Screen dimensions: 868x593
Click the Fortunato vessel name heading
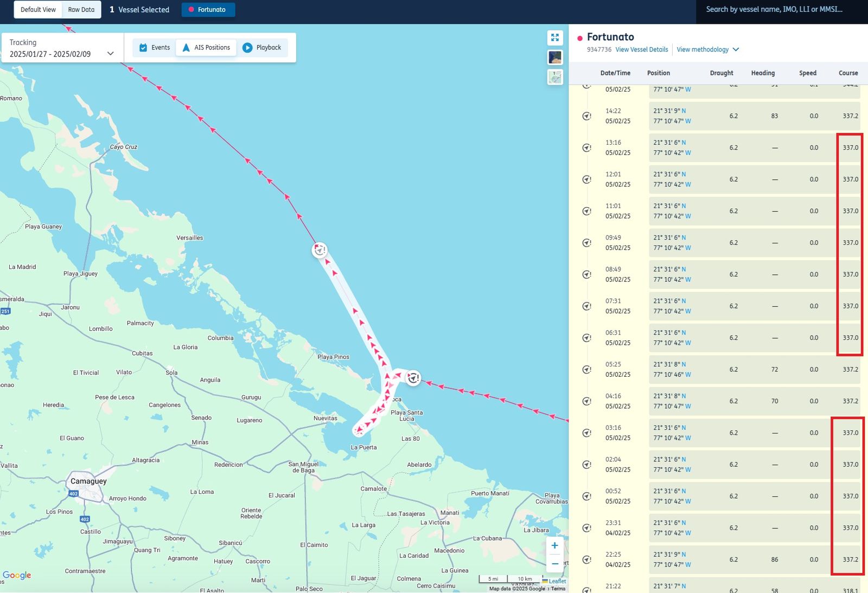click(610, 37)
